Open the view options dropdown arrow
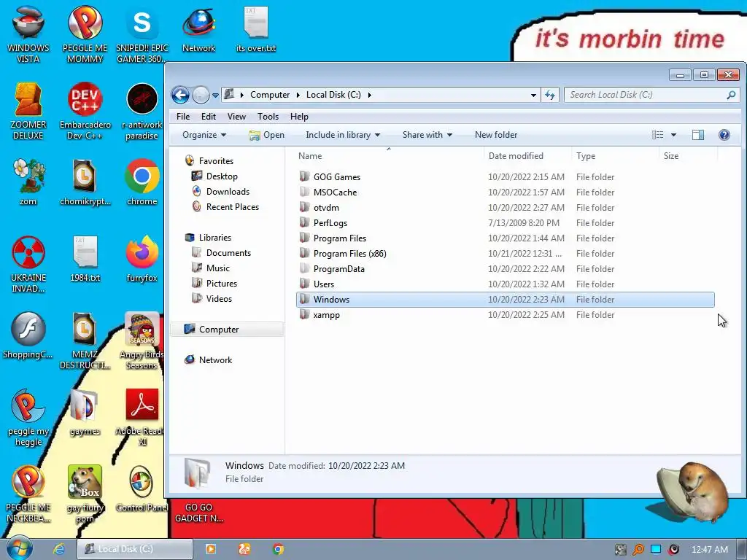 tap(673, 135)
